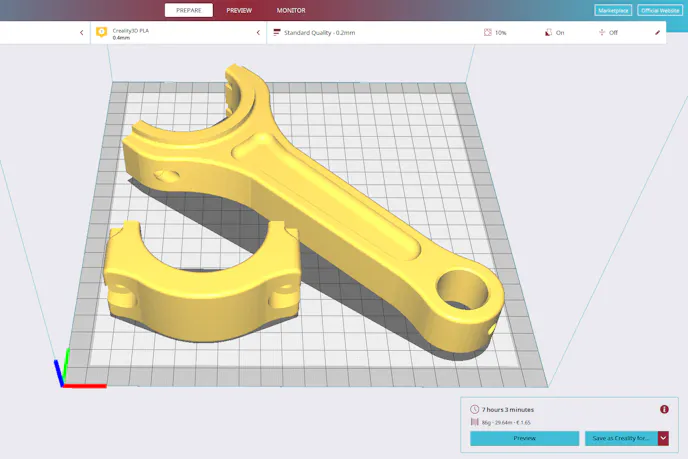Image resolution: width=688 pixels, height=459 pixels.
Task: Click the material usage spool icon
Action: click(474, 423)
